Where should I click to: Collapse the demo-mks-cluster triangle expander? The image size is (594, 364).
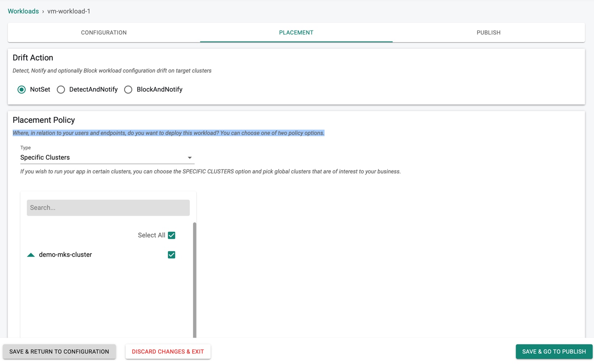[x=31, y=255]
